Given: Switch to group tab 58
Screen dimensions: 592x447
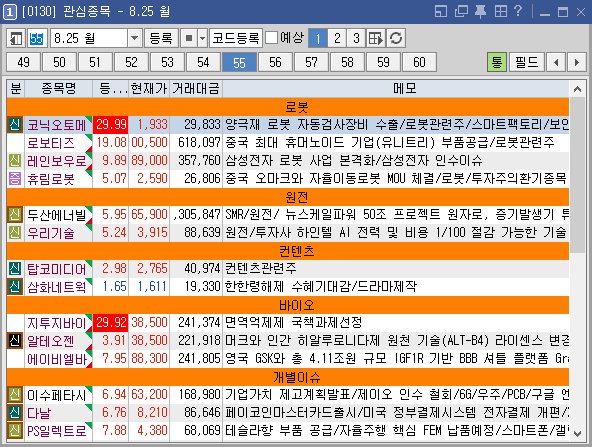Looking at the screenshot, I should 347,62.
